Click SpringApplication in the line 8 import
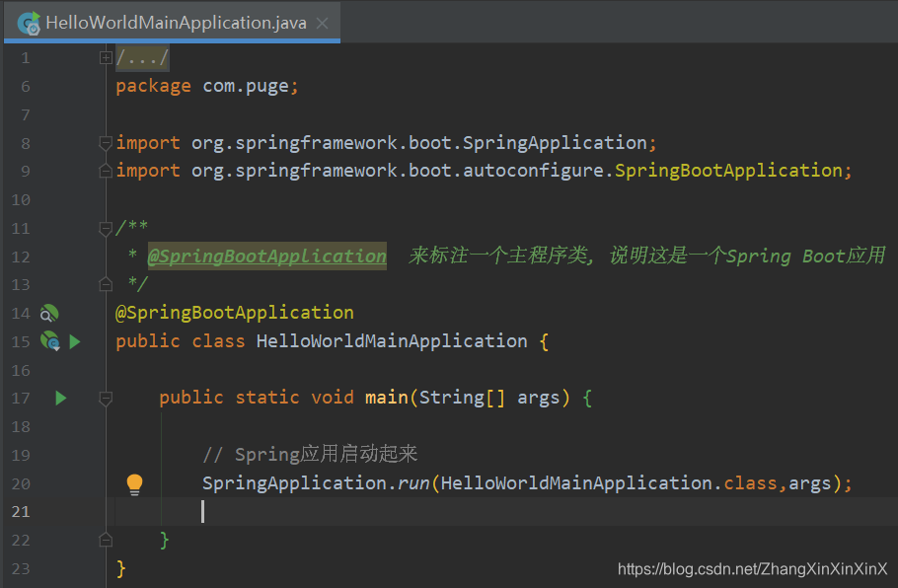Screen dimensions: 898x588 (555, 143)
